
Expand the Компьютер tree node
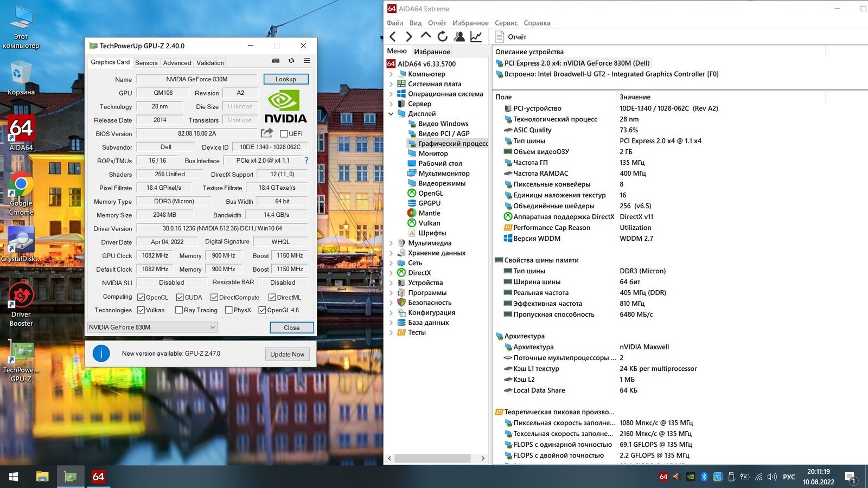(391, 74)
